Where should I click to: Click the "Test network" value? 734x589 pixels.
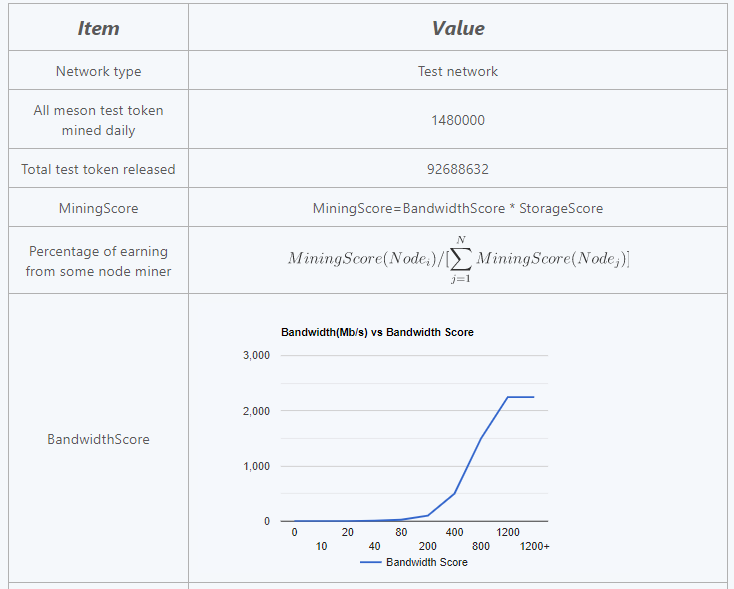coord(457,71)
